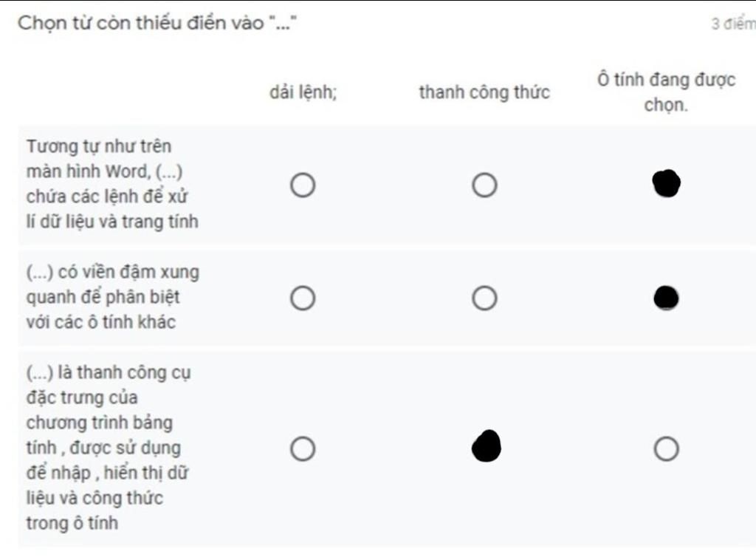Screen dimensions: 756x557
Task: Click the '(...)' blank in the 'viền đậm' statement
Action: [39, 273]
